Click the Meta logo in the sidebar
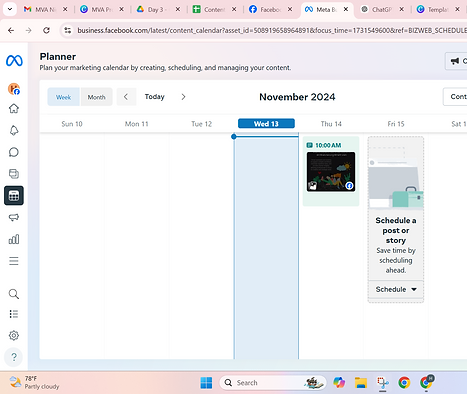The height and width of the screenshot is (394, 467). click(x=14, y=61)
